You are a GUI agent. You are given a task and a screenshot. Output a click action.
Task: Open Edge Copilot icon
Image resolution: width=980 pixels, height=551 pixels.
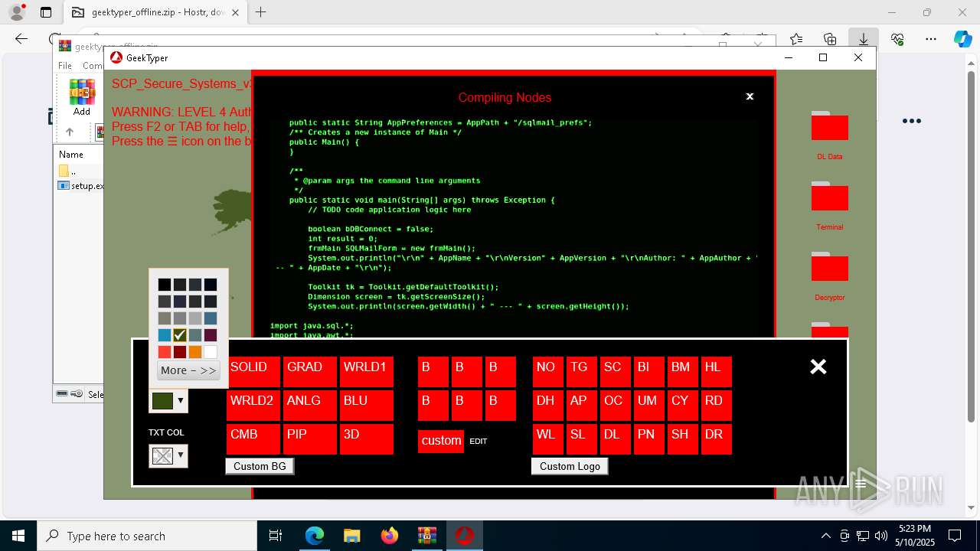pos(962,39)
